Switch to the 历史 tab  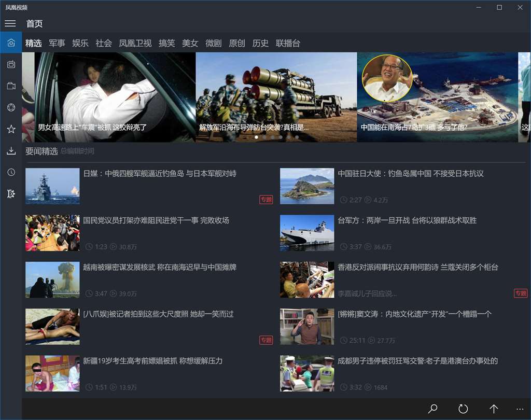[x=260, y=44]
